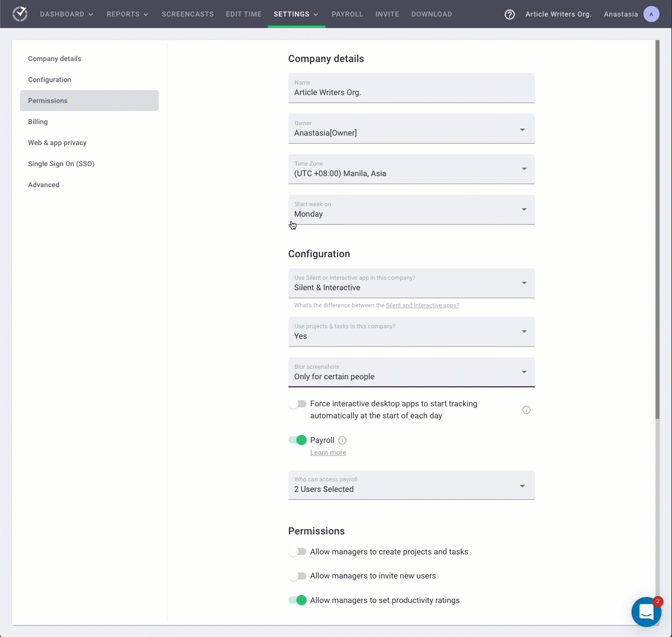Open the Start week on dropdown

(x=411, y=210)
